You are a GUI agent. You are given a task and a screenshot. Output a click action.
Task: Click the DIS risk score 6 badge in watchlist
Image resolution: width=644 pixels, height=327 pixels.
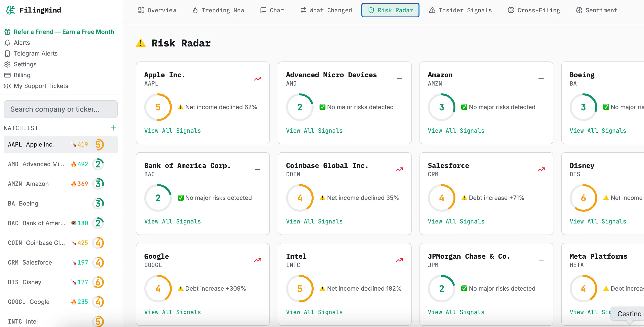tap(98, 282)
